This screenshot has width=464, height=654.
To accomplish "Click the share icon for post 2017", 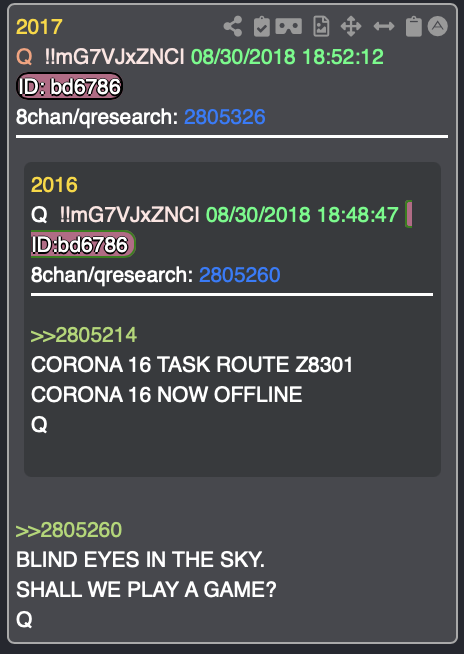I will coord(233,27).
